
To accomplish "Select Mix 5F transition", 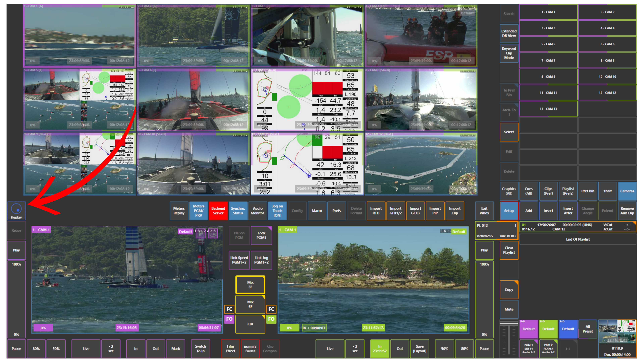I will (250, 304).
